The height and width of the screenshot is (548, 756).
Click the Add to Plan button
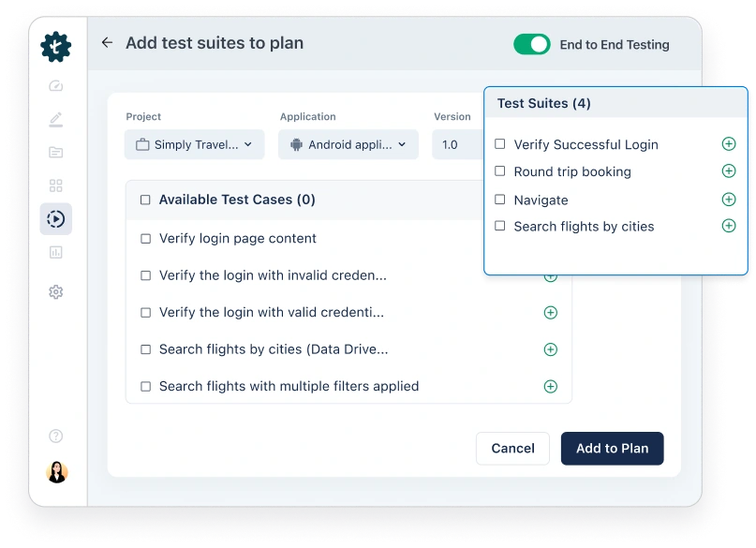(612, 449)
